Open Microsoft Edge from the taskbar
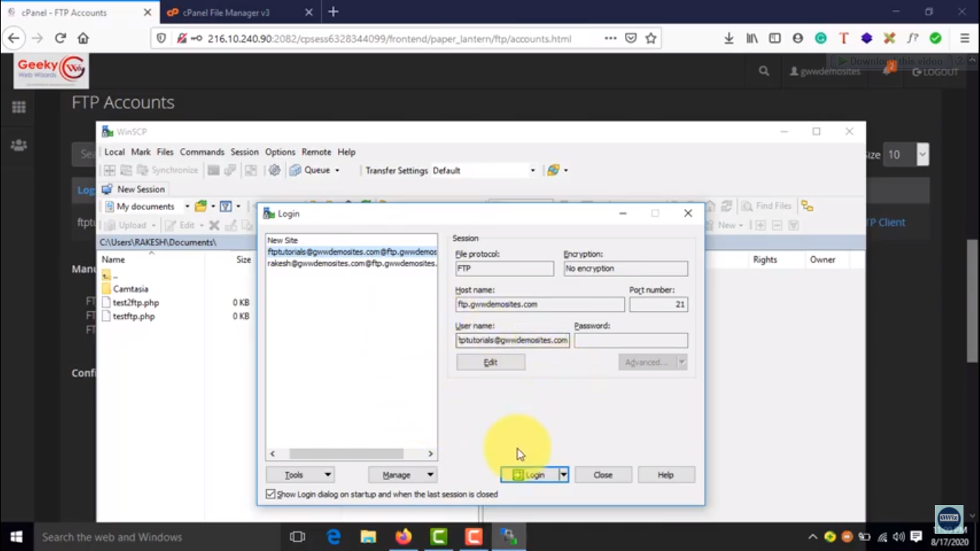This screenshot has height=551, width=980. [334, 537]
